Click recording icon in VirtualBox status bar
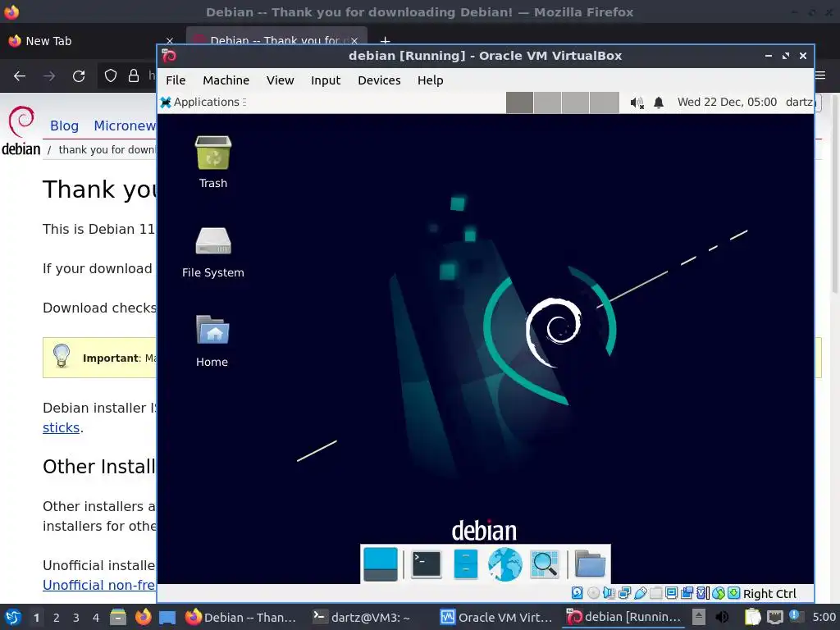840x630 pixels. [x=687, y=593]
